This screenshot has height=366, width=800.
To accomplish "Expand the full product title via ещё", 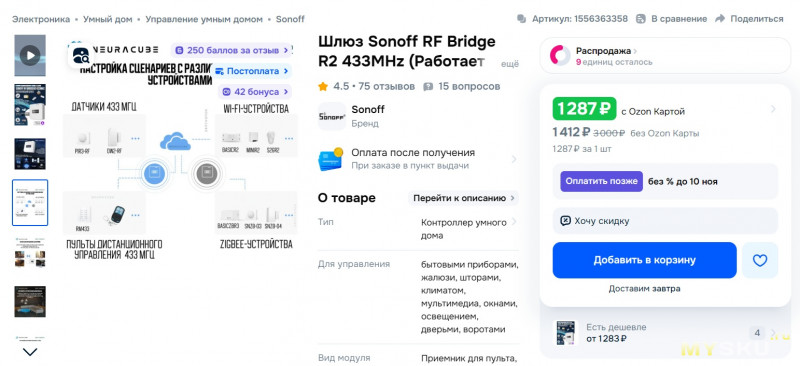I will pyautogui.click(x=509, y=64).
